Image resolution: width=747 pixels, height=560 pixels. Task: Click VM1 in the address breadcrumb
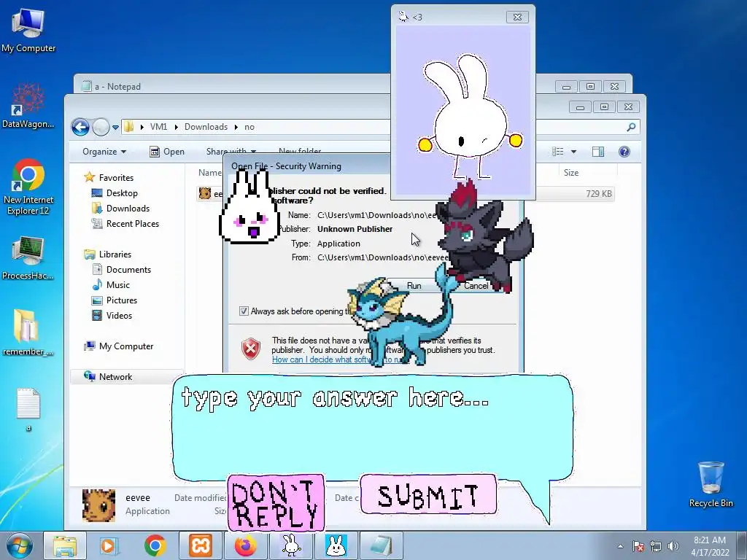point(158,127)
